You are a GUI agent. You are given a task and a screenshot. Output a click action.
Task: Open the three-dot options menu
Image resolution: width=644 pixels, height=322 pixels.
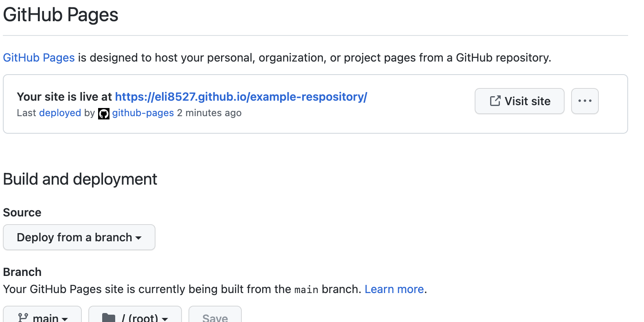coord(585,101)
